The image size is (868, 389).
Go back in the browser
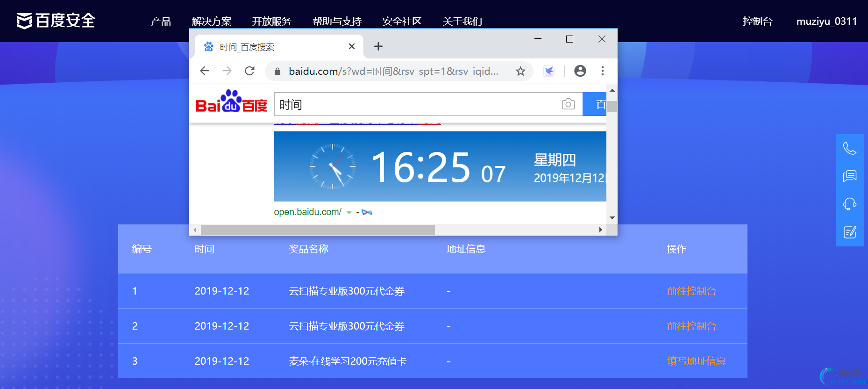click(205, 71)
